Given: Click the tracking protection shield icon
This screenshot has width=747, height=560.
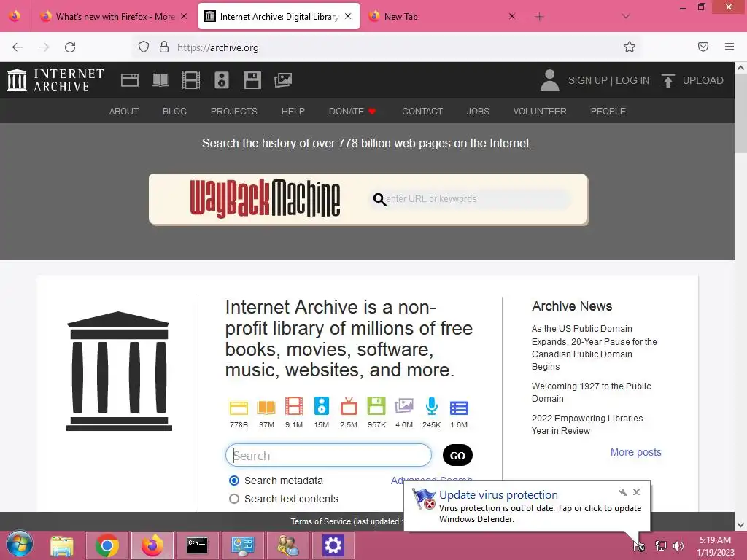Looking at the screenshot, I should (x=144, y=47).
